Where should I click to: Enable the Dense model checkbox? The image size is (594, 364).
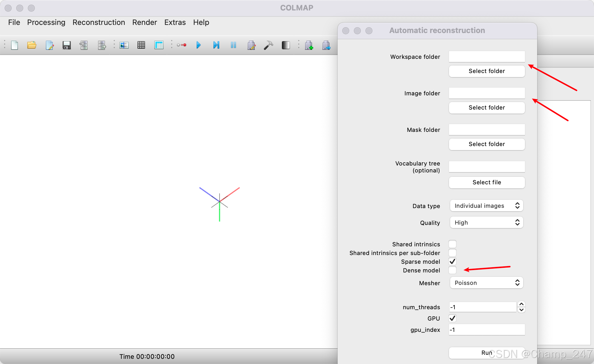(x=452, y=270)
